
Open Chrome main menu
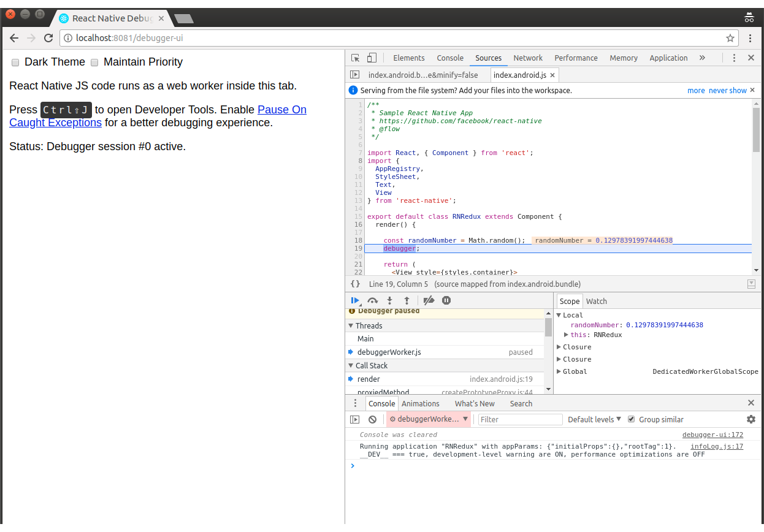click(751, 38)
